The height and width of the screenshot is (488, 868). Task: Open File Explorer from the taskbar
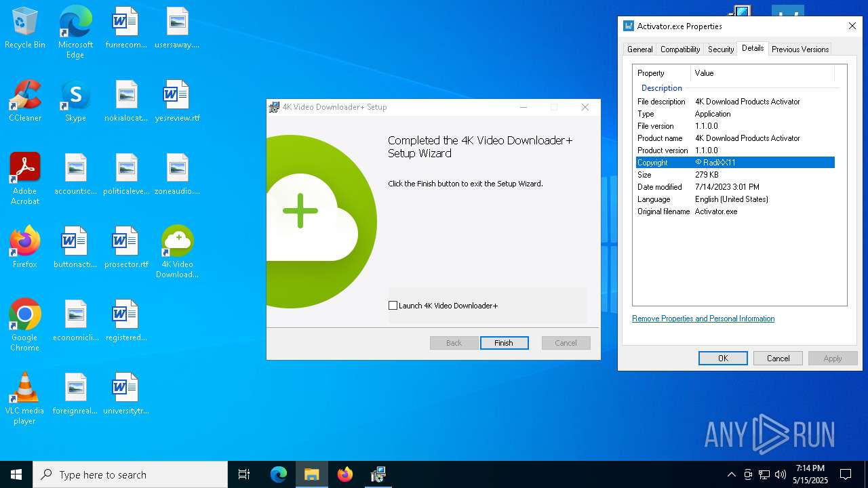[x=311, y=474]
